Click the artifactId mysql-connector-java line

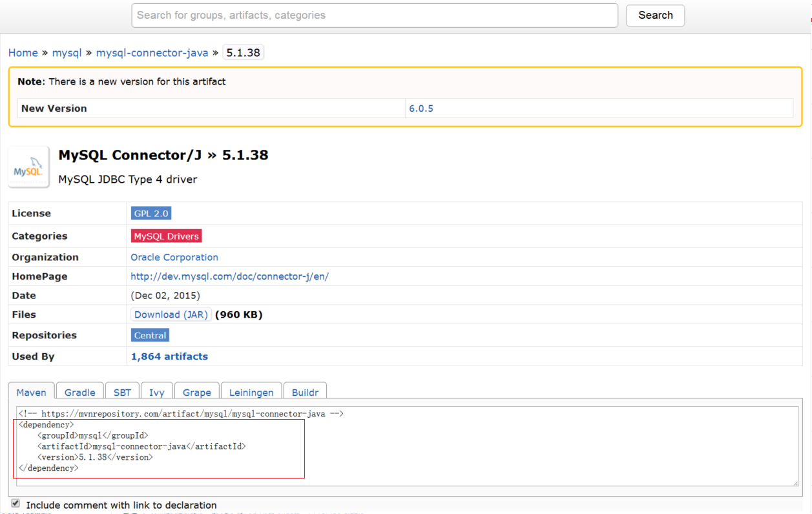[141, 446]
